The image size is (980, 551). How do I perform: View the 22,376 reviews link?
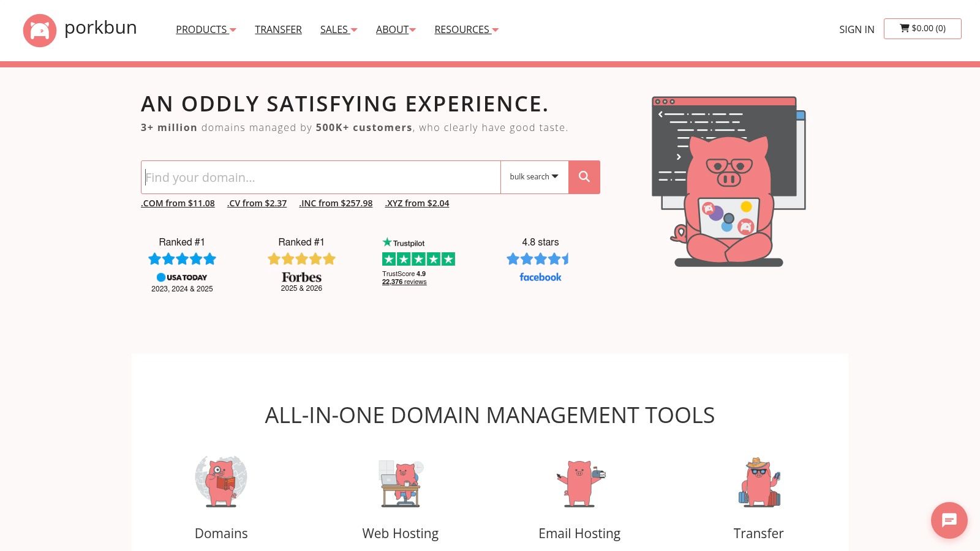(404, 282)
